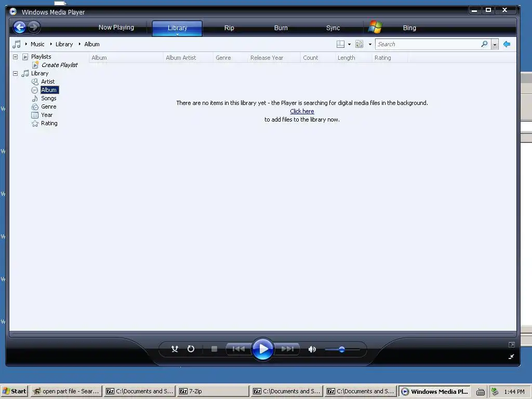This screenshot has height=399, width=532.
Task: Adjust the volume slider
Action: [342, 349]
